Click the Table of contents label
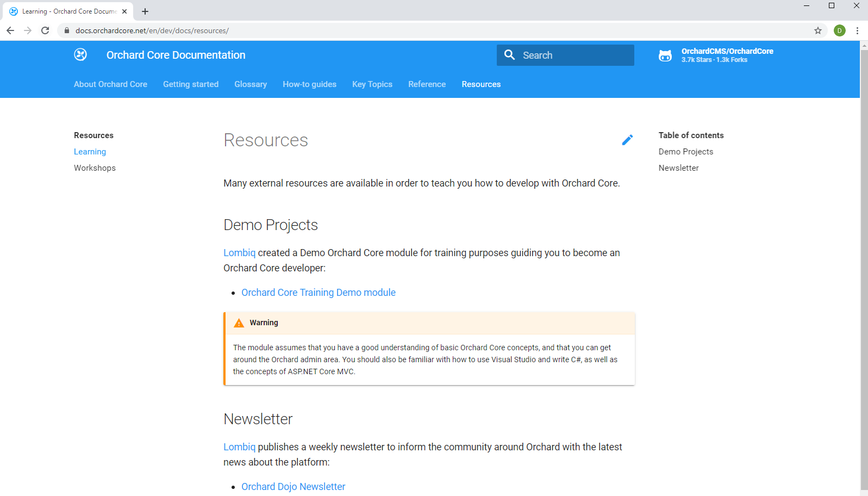This screenshot has width=868, height=496. [691, 135]
